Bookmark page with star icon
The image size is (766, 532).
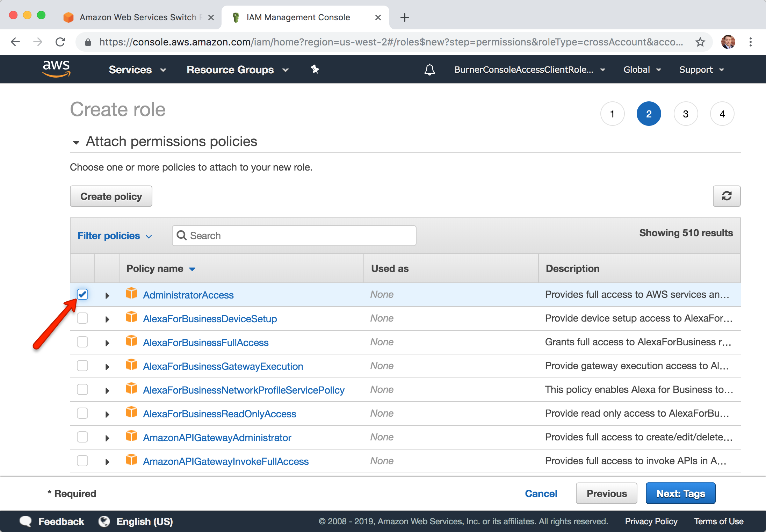click(700, 42)
